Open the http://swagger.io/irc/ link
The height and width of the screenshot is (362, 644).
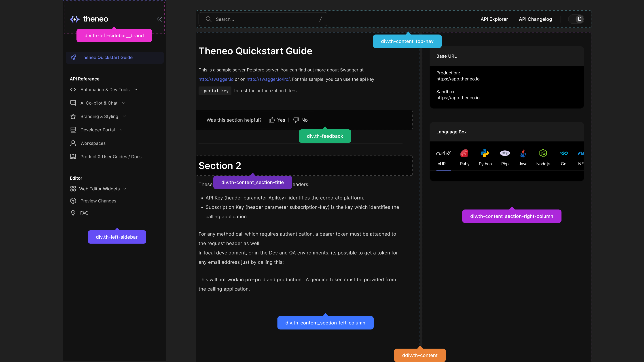point(268,79)
